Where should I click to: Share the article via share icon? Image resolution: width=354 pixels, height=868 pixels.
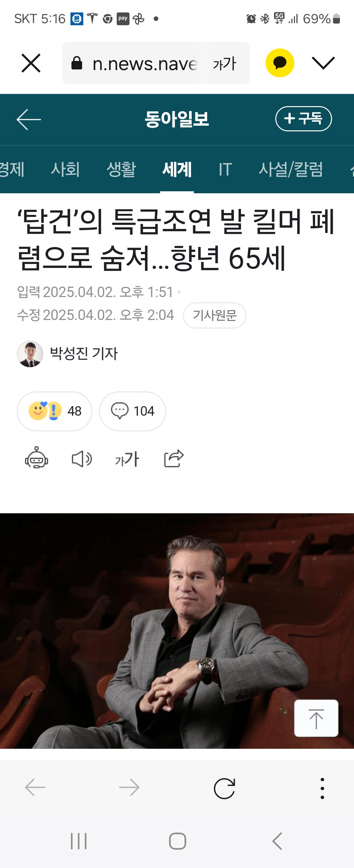[x=174, y=458]
